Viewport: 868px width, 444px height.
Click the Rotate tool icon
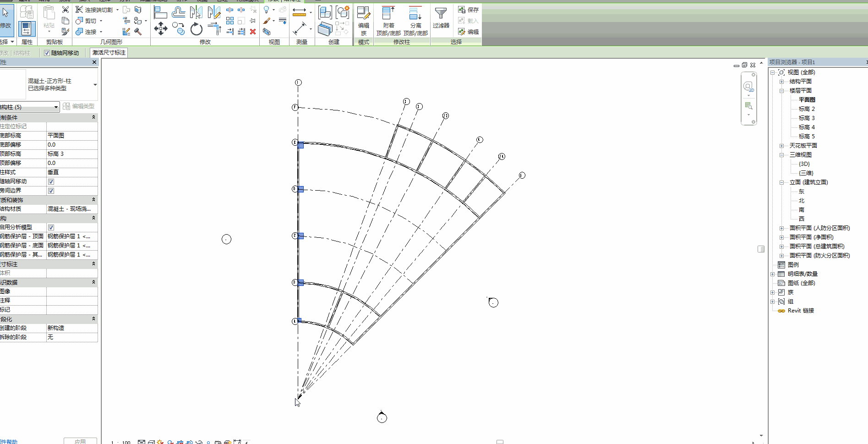(197, 29)
